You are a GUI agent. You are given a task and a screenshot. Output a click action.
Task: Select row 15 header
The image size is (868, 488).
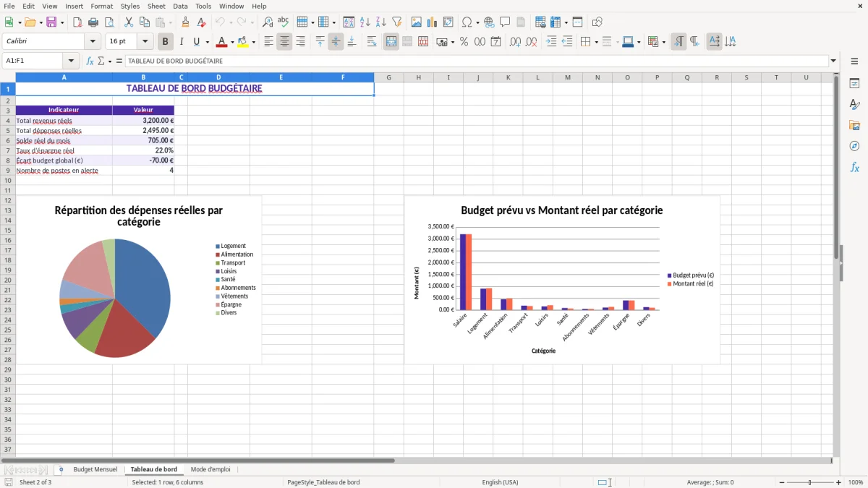8,230
